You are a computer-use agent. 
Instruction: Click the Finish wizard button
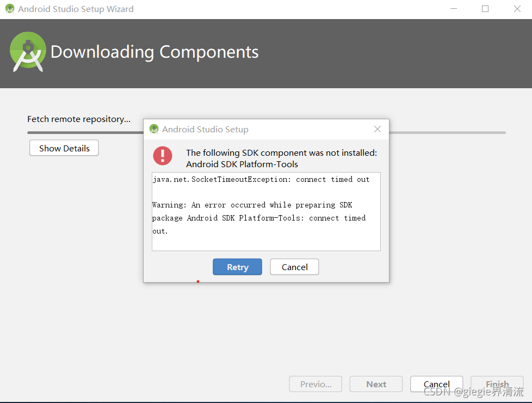(x=497, y=384)
